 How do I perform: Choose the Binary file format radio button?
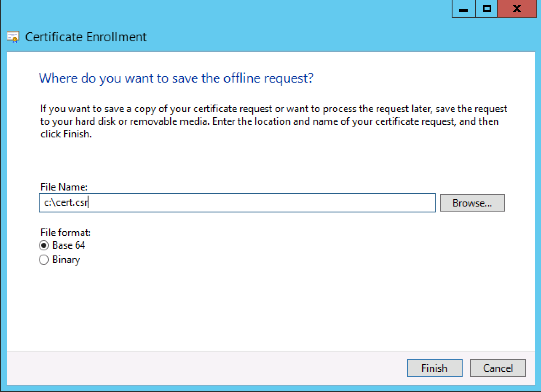click(x=44, y=260)
